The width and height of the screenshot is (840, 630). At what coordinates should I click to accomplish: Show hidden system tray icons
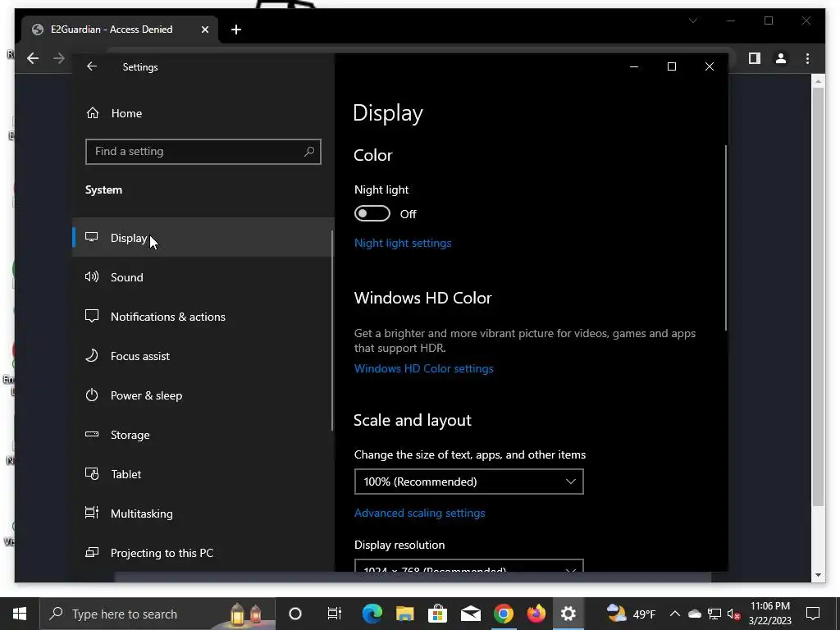point(675,614)
